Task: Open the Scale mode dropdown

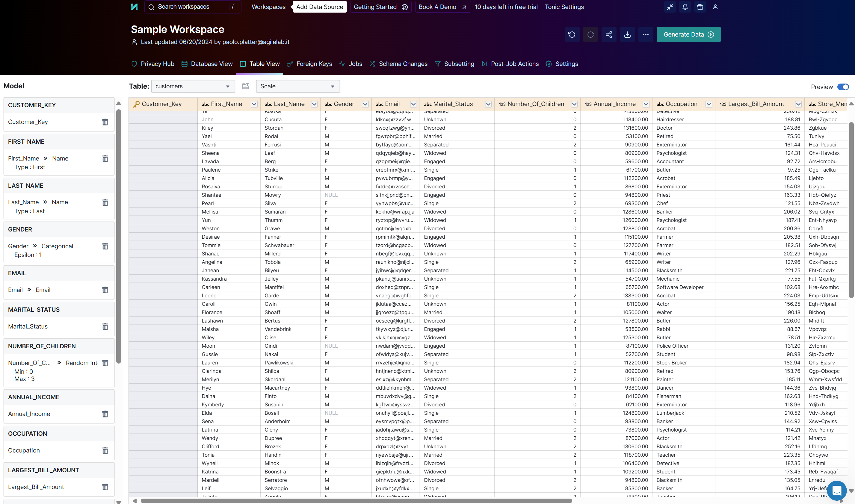Action: [x=298, y=86]
